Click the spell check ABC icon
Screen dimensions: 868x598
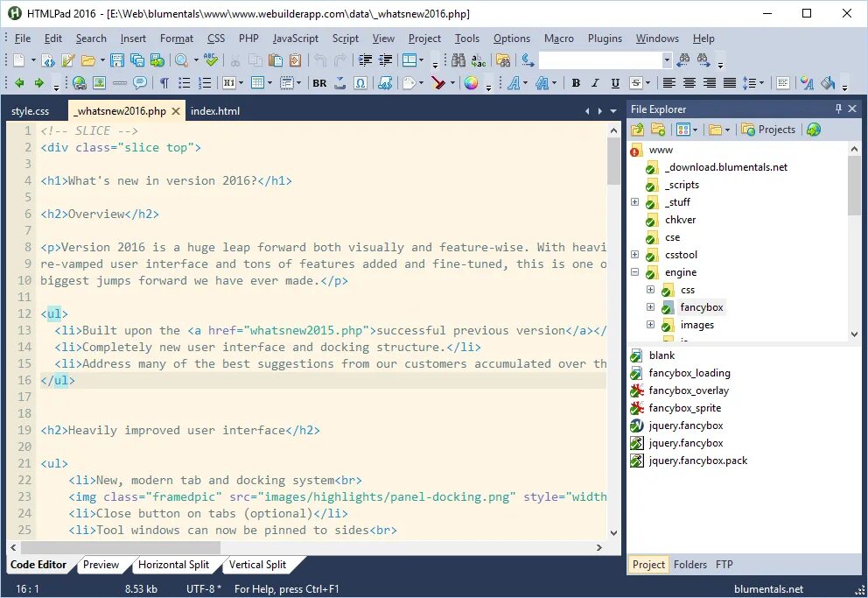point(210,60)
